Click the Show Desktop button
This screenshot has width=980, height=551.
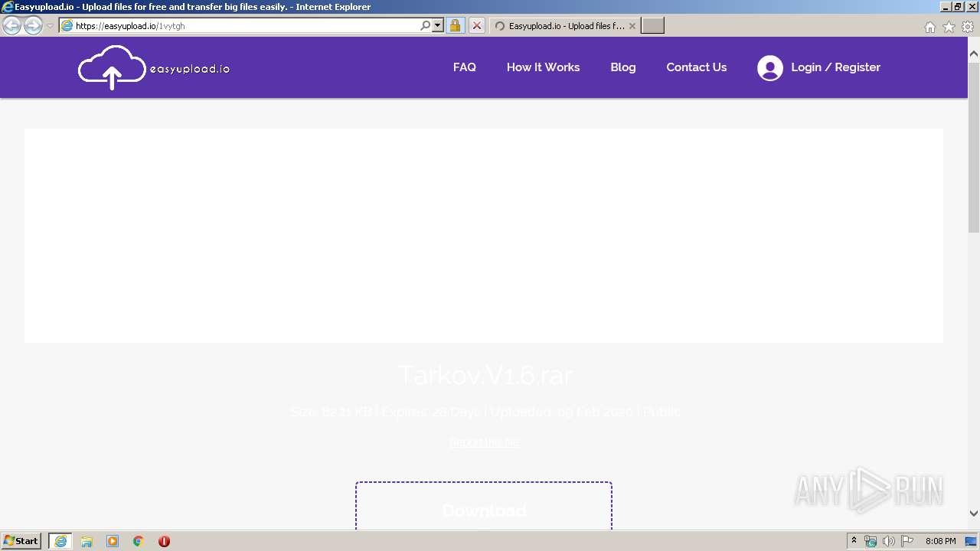972,541
